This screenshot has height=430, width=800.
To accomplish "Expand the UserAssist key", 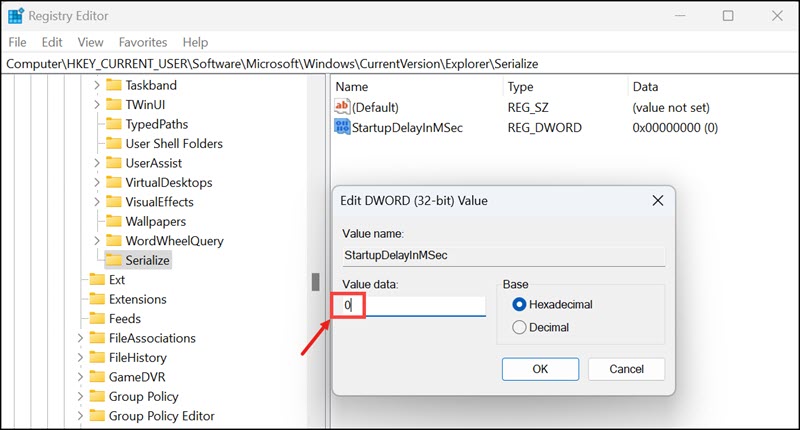I will [x=96, y=163].
